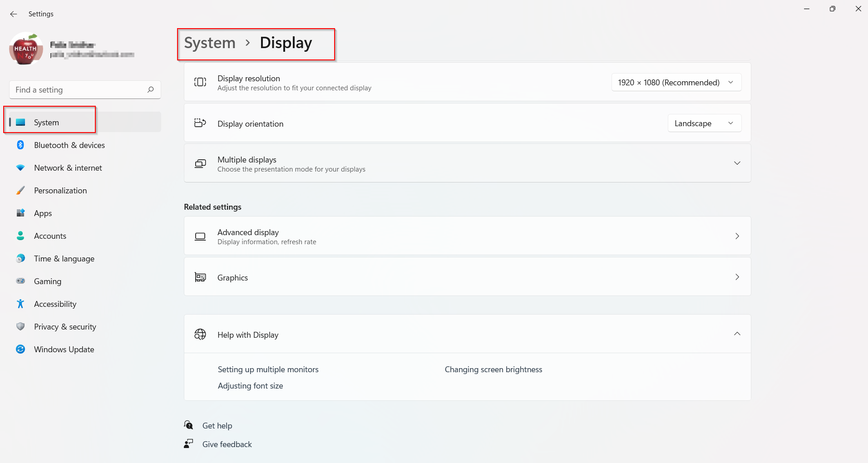Screen dimensions: 868x463
Task: Click the Display resolution description text
Action: [294, 88]
